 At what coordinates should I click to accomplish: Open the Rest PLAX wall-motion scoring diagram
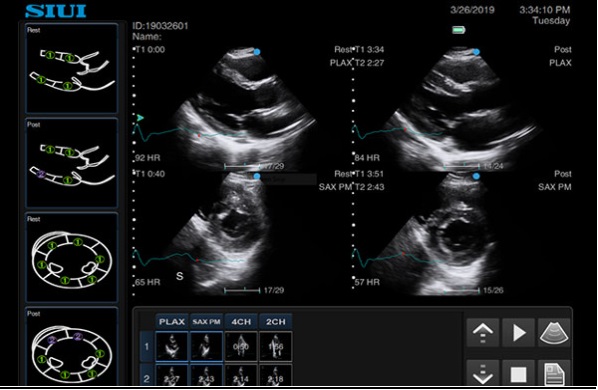(x=71, y=68)
